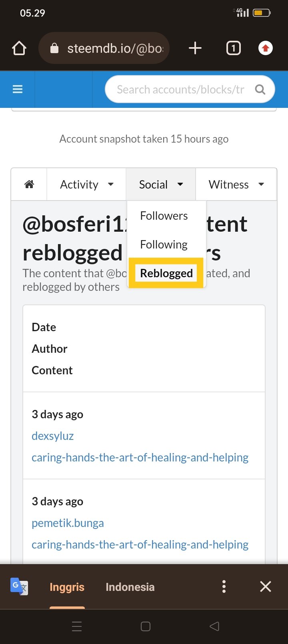Image resolution: width=288 pixels, height=644 pixels.
Task: Tap the red upload arrow browser icon
Action: tap(265, 48)
